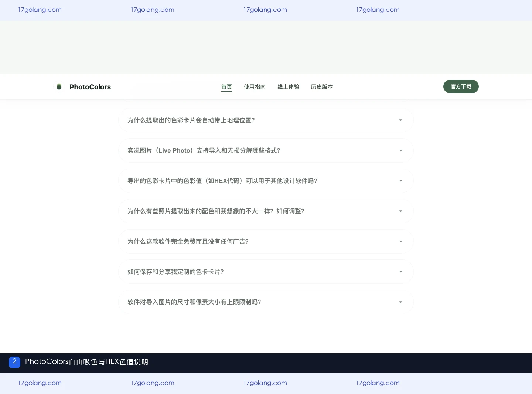Expand the Live Photo format question
532x394 pixels.
266,150
